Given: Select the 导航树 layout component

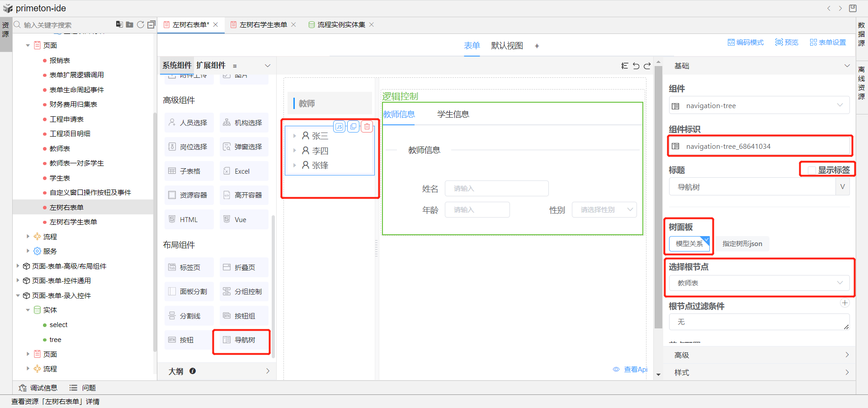Looking at the screenshot, I should 241,340.
